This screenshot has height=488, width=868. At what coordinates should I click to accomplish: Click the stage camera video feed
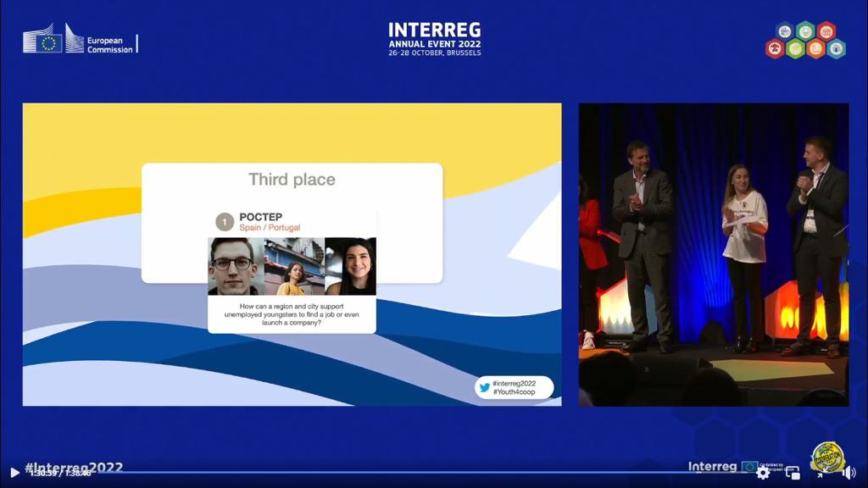point(713,254)
